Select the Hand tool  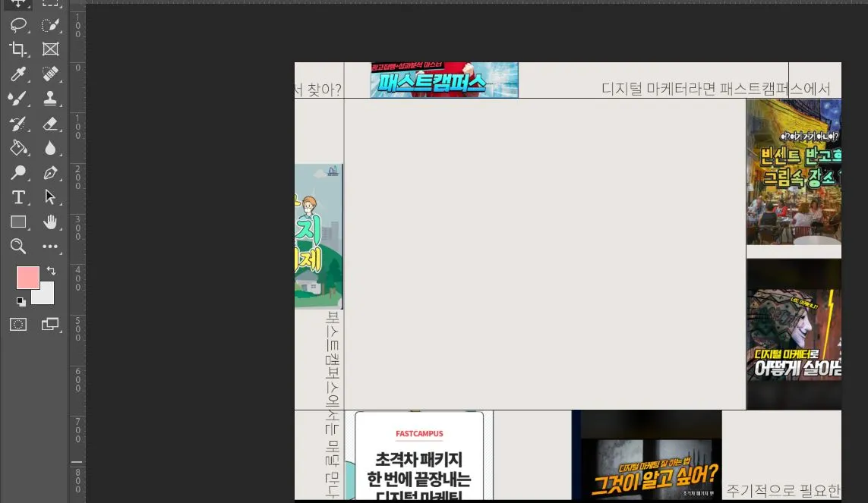pos(50,222)
